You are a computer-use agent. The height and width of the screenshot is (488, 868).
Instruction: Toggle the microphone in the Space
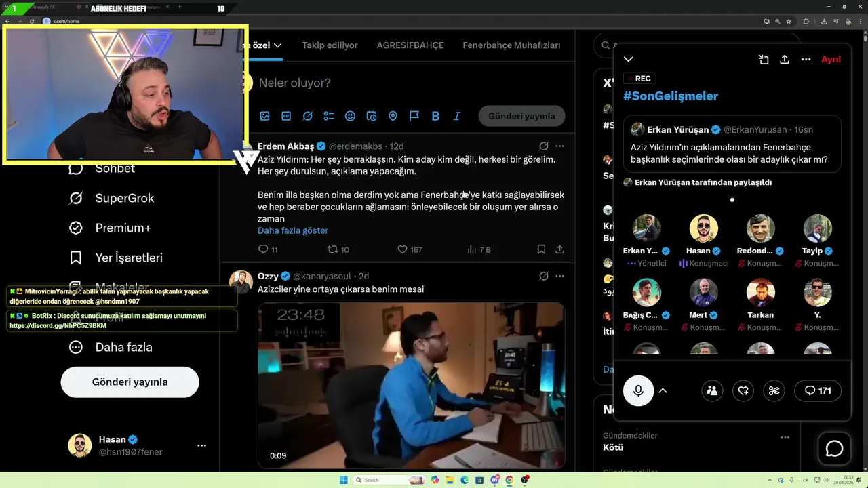[x=638, y=390]
